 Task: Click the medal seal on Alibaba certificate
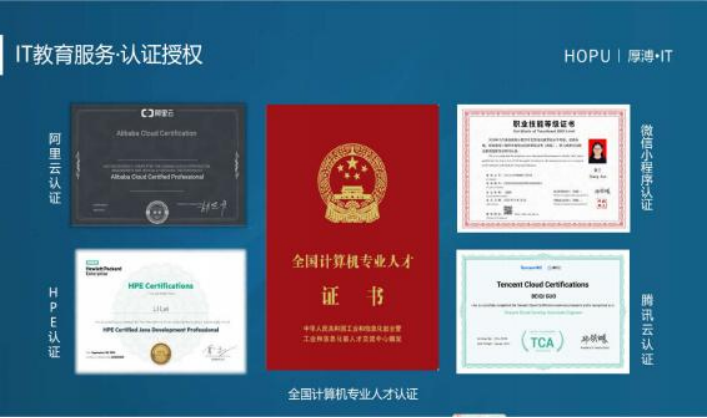(157, 210)
